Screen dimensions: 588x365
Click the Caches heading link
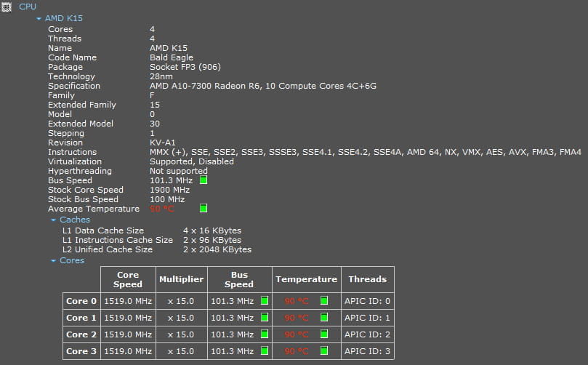75,220
